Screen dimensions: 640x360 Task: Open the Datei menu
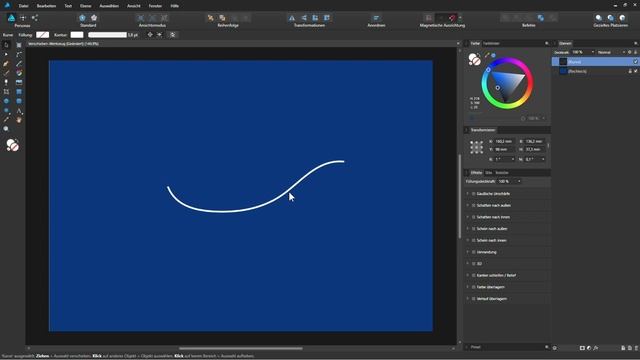[x=24, y=6]
